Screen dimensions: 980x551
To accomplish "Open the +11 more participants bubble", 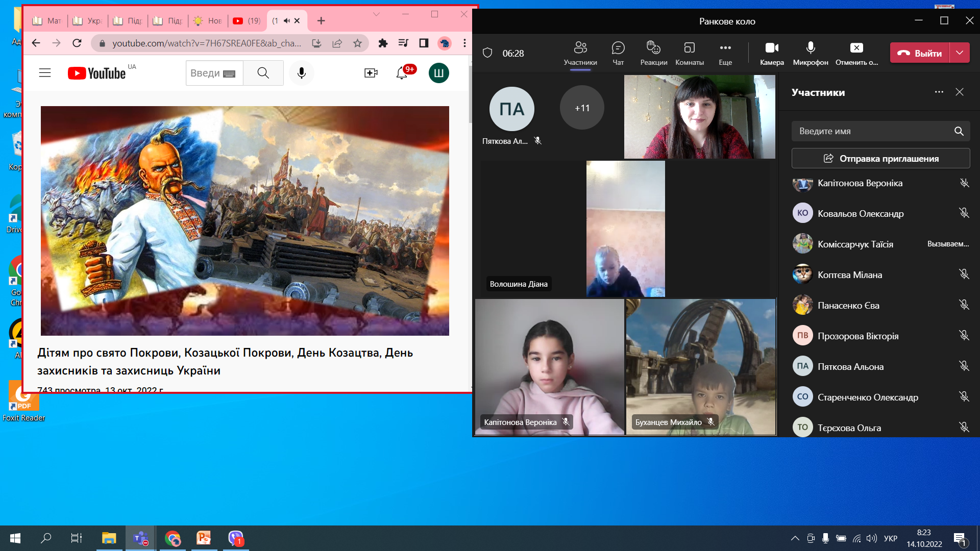I will point(582,108).
